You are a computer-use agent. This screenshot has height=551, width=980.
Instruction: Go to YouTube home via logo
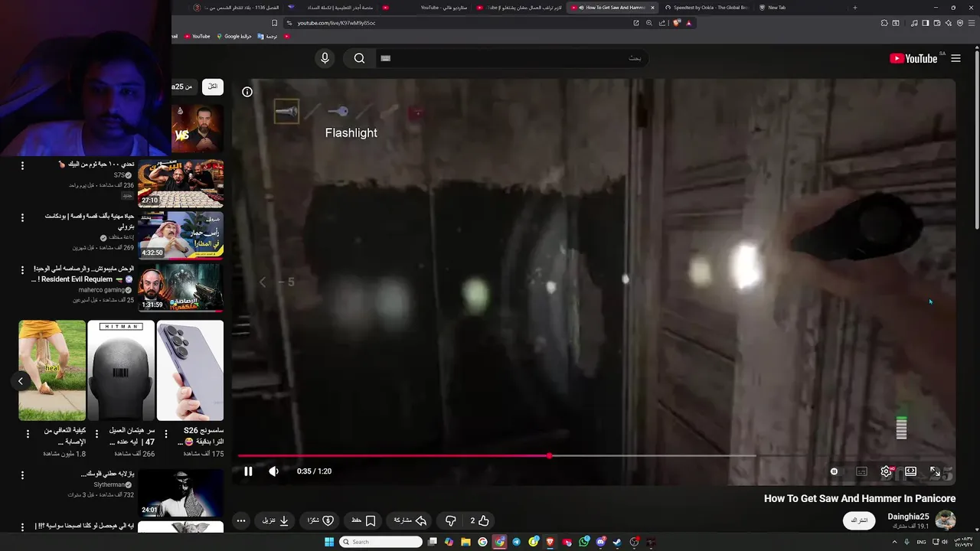coord(913,58)
